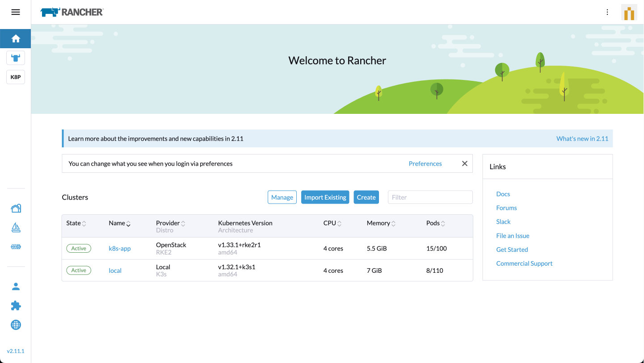
Task: Open Cluster Management barn icon
Action: coord(16,209)
